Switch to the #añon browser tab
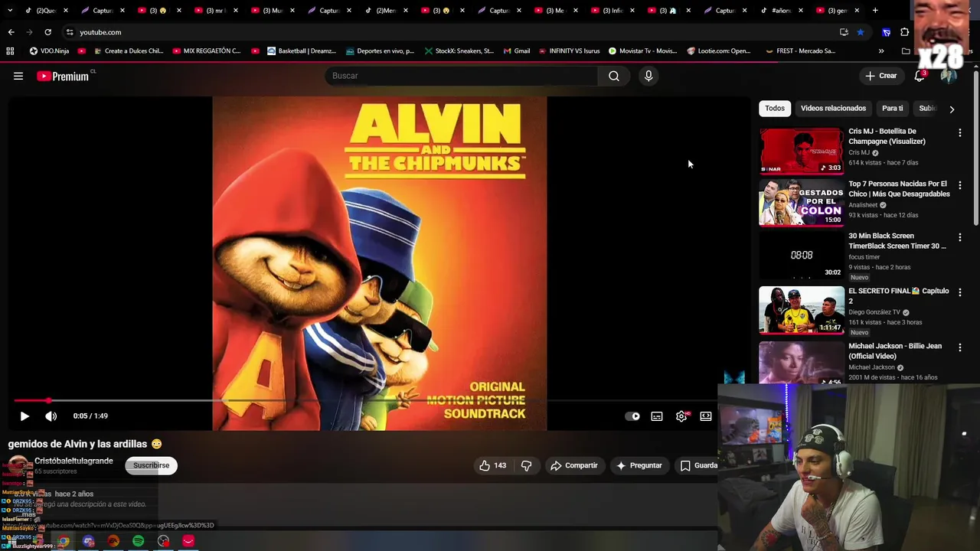The width and height of the screenshot is (980, 551). click(780, 11)
